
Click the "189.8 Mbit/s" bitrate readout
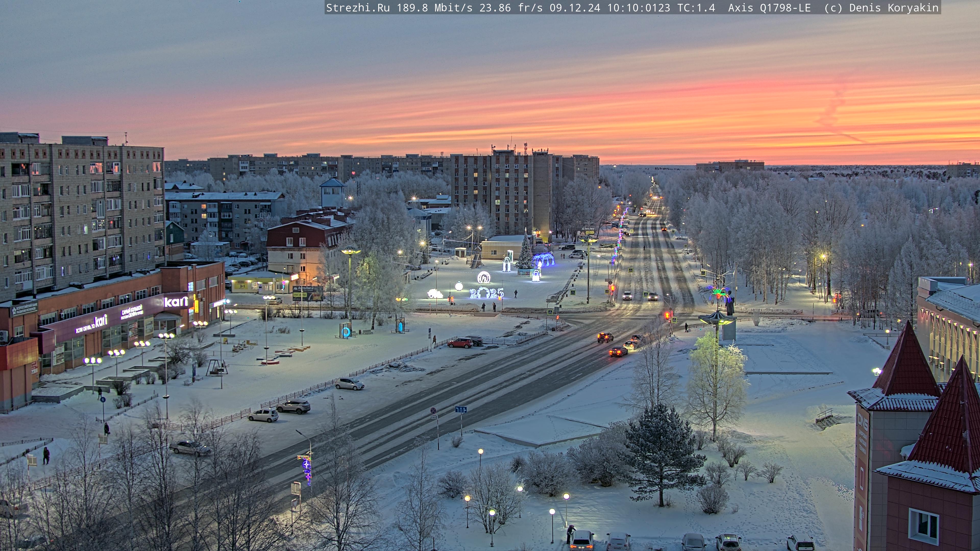434,8
